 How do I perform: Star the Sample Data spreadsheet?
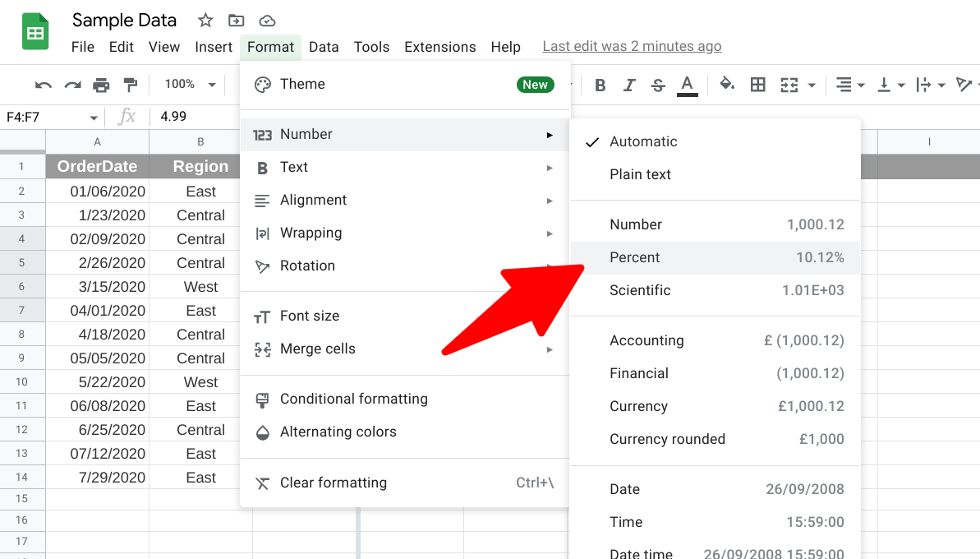(205, 20)
